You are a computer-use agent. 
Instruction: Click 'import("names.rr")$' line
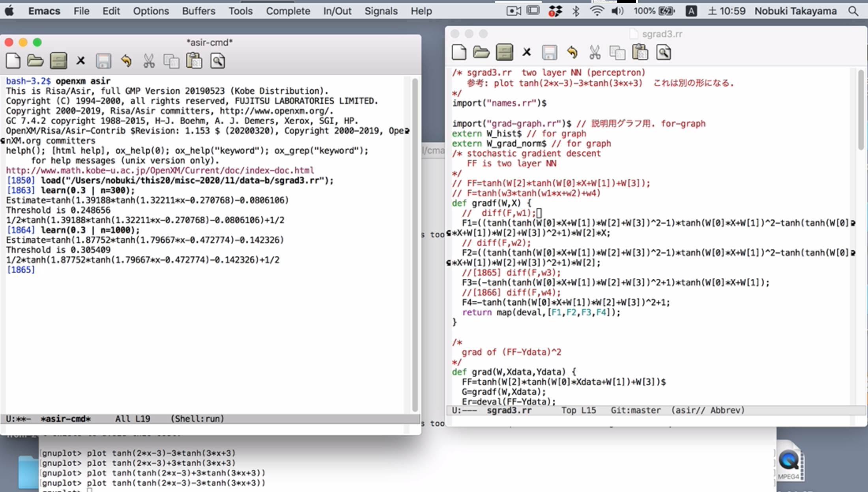499,103
